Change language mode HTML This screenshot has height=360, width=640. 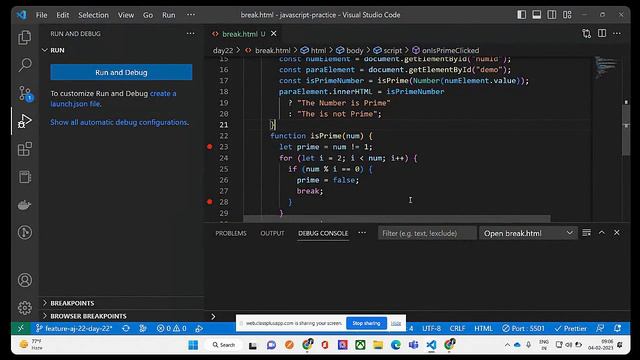483,328
